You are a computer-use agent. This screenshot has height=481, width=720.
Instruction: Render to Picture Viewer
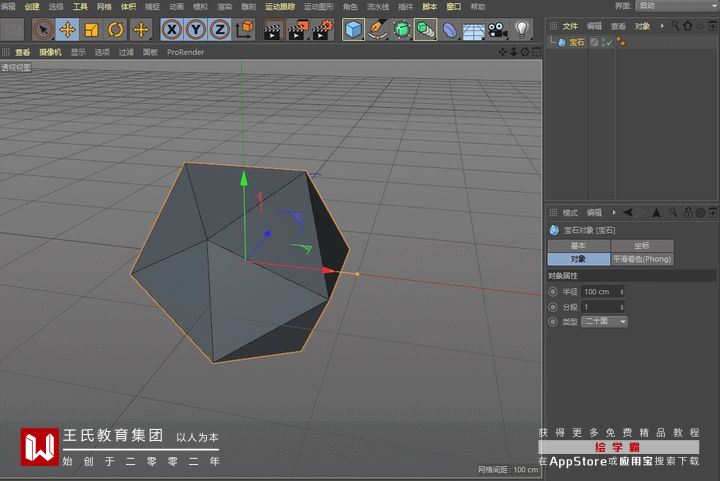tap(298, 30)
